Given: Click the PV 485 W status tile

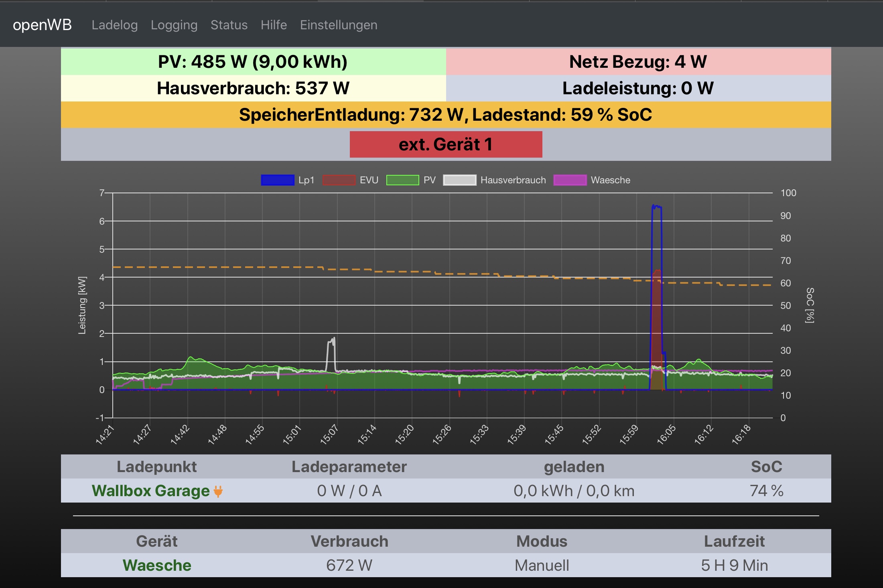Looking at the screenshot, I should pos(253,62).
